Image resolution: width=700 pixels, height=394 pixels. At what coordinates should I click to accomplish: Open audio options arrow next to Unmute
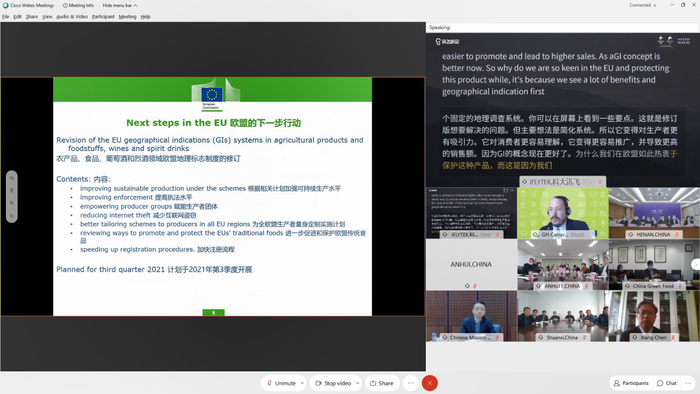tap(302, 383)
